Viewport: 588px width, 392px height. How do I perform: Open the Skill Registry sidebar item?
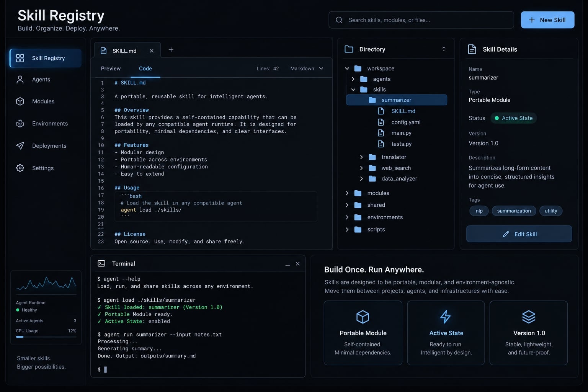[46, 58]
